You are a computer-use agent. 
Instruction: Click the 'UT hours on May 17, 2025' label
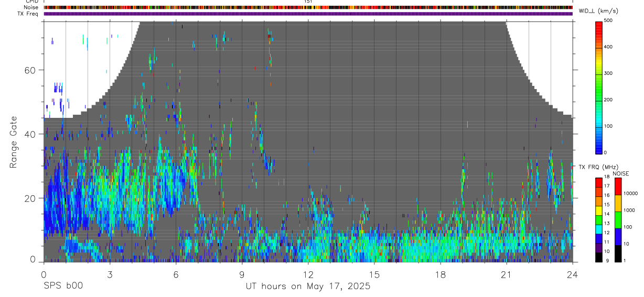point(308,287)
